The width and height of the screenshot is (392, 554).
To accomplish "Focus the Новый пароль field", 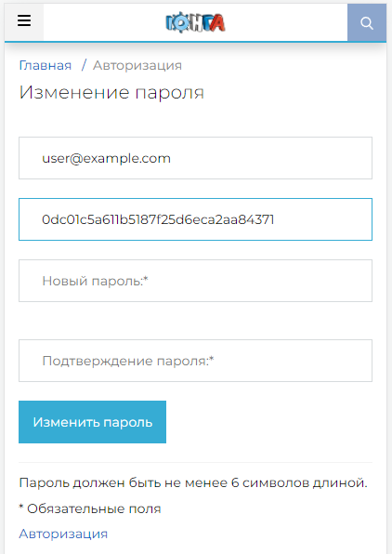I will pyautogui.click(x=195, y=281).
